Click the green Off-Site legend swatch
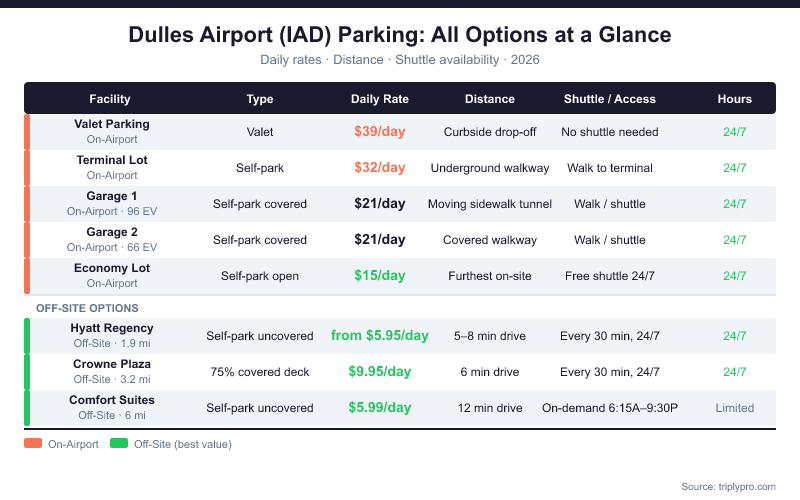800x500 pixels. coord(120,444)
